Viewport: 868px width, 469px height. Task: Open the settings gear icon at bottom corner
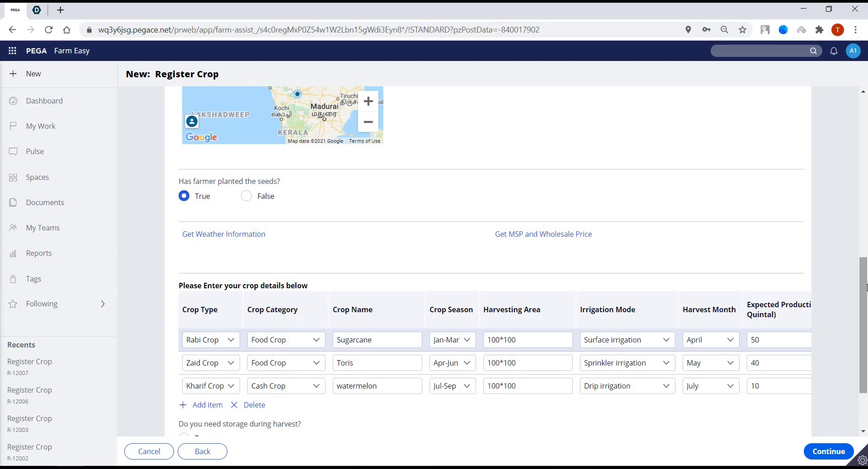(862, 460)
